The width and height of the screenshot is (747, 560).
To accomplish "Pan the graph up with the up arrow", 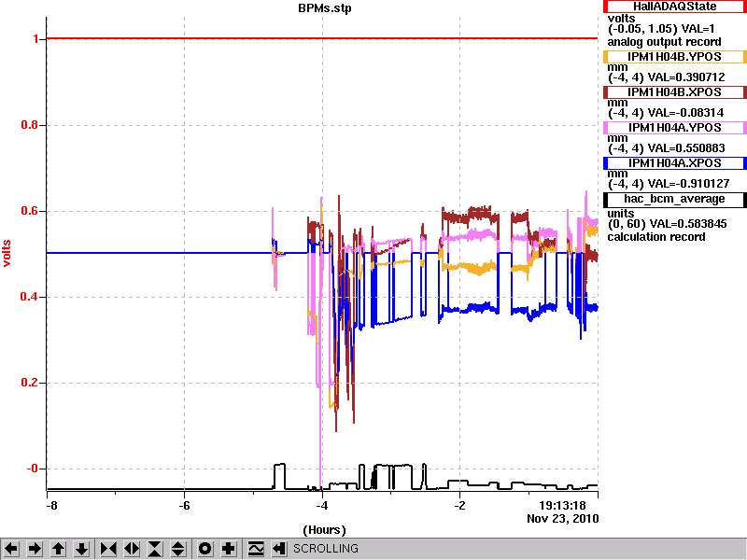I will [x=59, y=549].
